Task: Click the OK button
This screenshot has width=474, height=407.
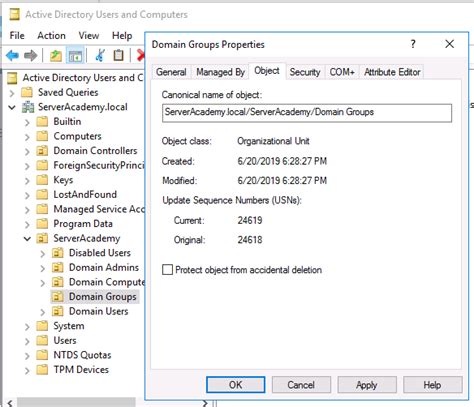Action: click(x=236, y=385)
